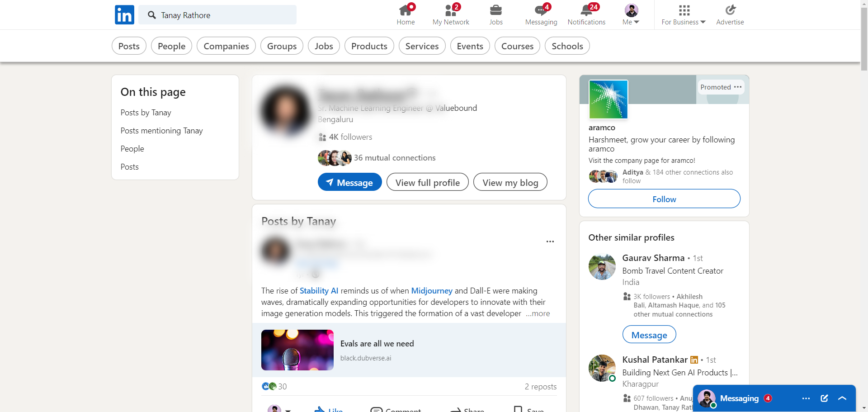
Task: Filter results by Courses
Action: pos(517,46)
